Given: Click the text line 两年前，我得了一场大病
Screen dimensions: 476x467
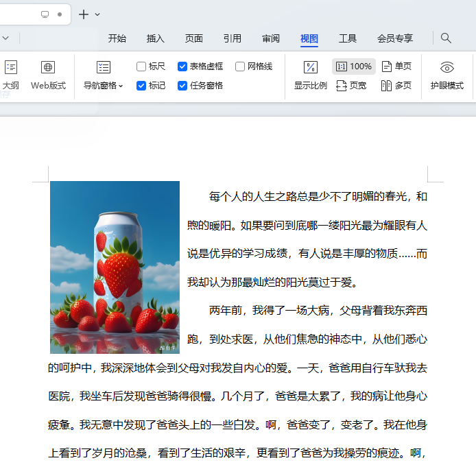Looking at the screenshot, I should pos(318,311).
